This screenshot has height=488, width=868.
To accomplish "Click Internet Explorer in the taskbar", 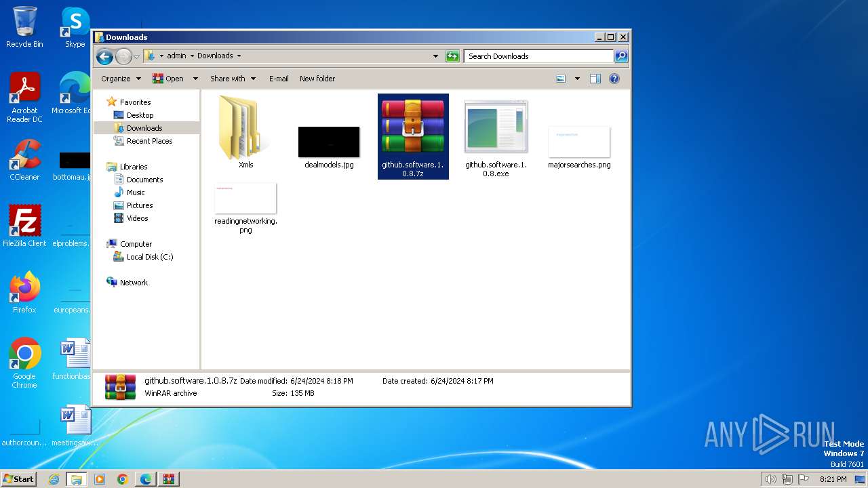I will pyautogui.click(x=54, y=479).
